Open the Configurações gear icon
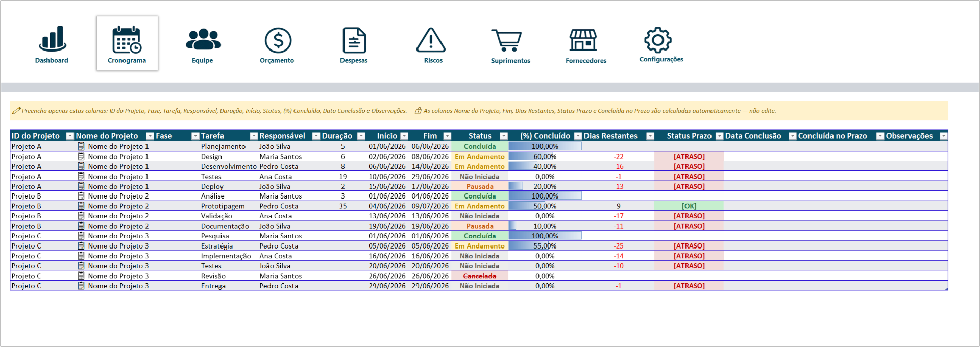980x347 pixels. [658, 40]
